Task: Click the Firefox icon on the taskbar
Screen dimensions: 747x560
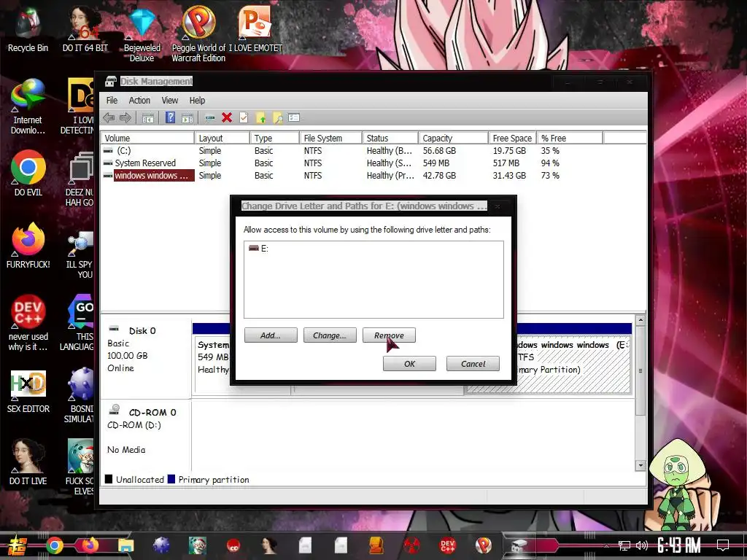Action: (x=90, y=545)
